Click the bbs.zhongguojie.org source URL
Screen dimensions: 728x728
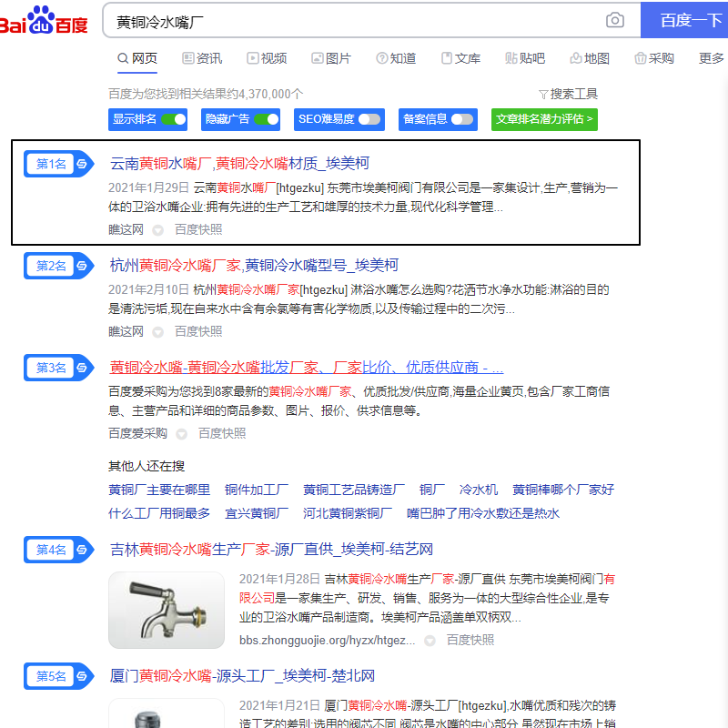point(327,641)
